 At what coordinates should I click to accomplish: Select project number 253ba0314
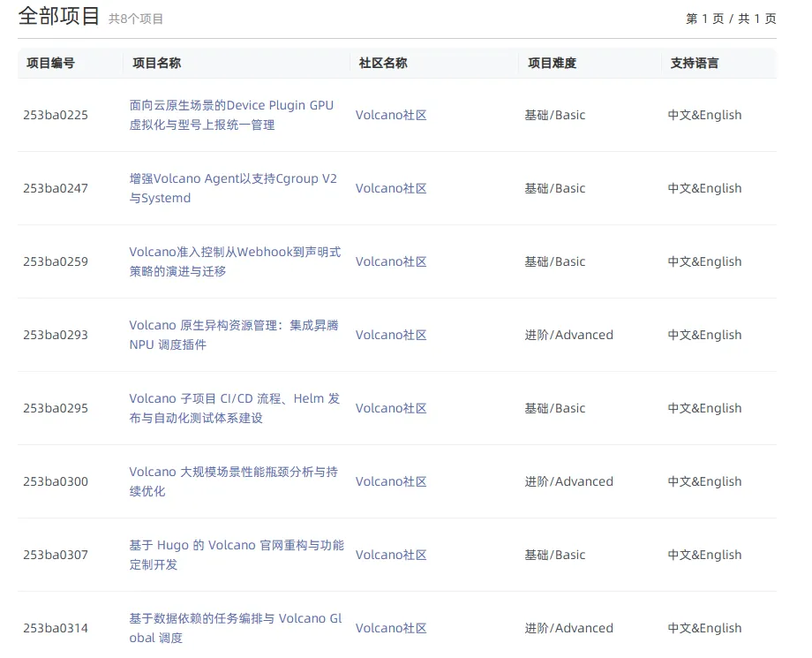(x=56, y=628)
